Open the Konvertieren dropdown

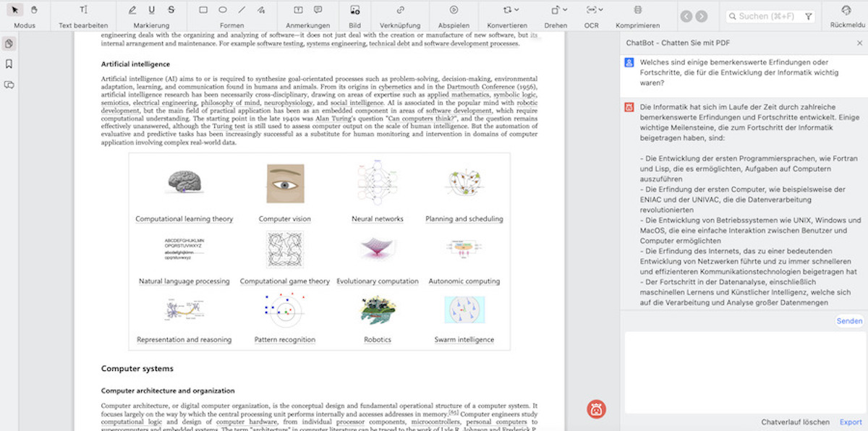click(x=507, y=10)
